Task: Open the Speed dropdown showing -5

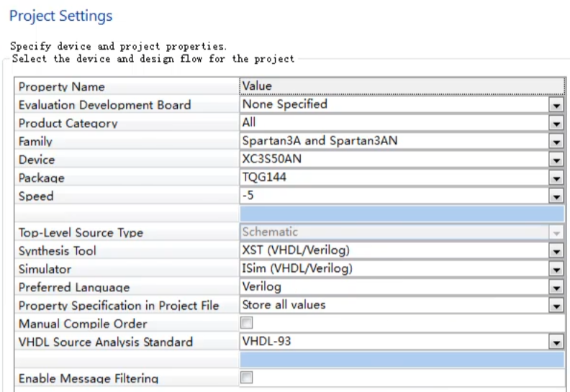Action: (556, 196)
